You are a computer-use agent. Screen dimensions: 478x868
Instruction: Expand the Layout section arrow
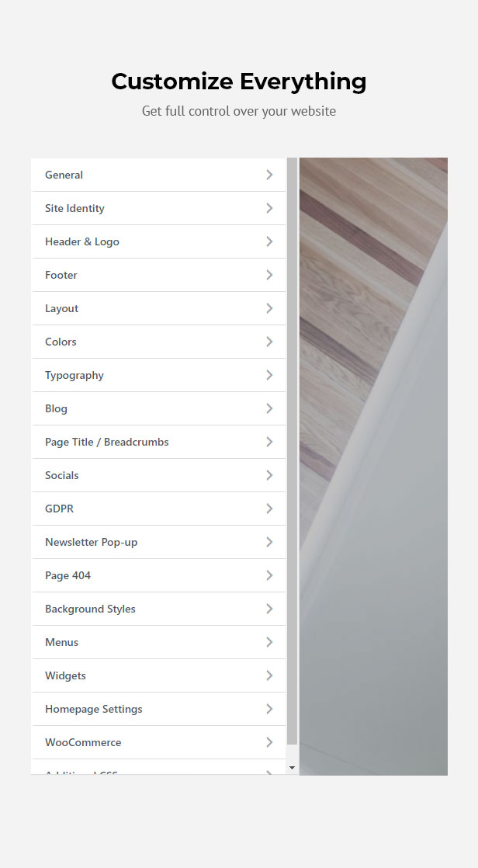269,308
